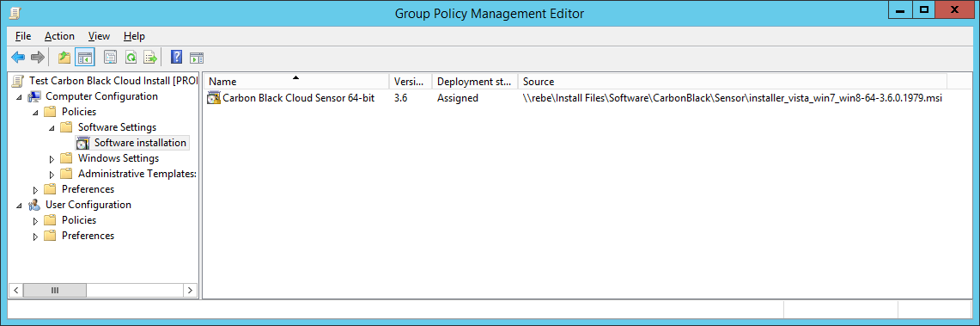
Task: Expand Preferences under User Configuration
Action: [x=35, y=237]
